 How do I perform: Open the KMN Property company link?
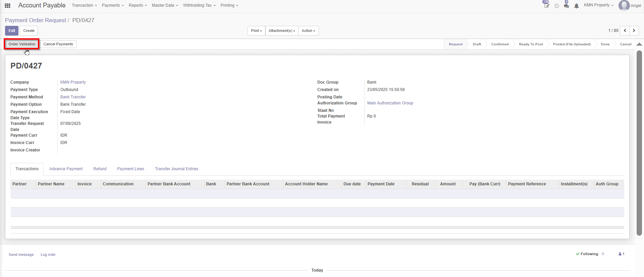point(73,82)
